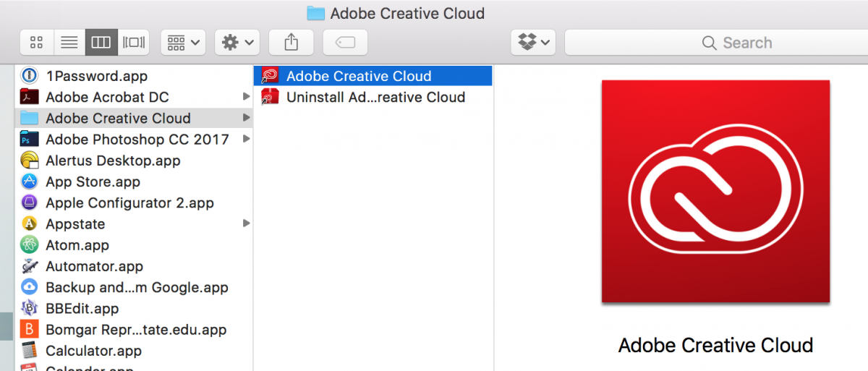Select BBEdit.app in the list
The image size is (868, 371).
82,309
